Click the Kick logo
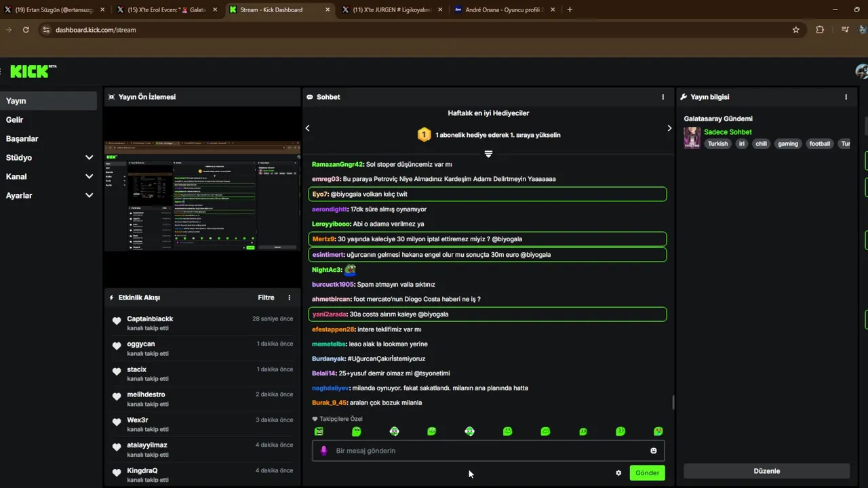The image size is (868, 488). tap(33, 71)
